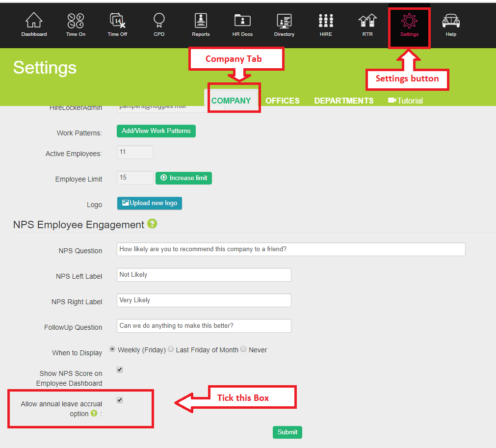
Task: Toggle Show NPS Score on Dashboard checkbox
Action: 120,369
